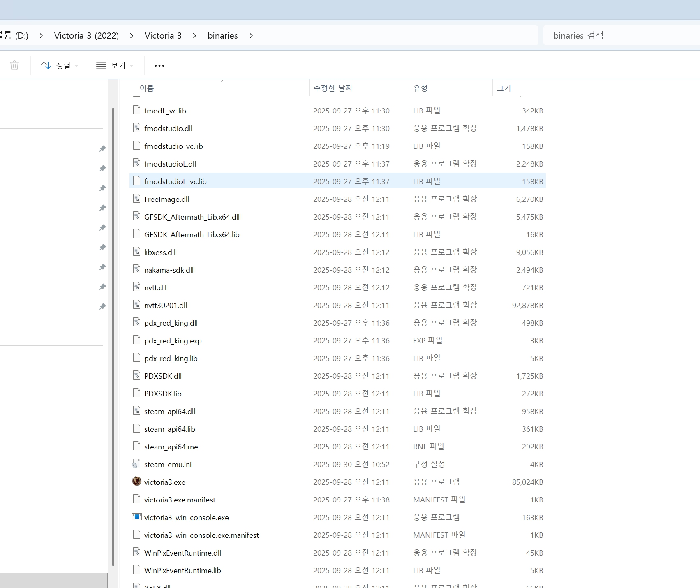Select the pdx_red_king.exp file icon

click(136, 340)
